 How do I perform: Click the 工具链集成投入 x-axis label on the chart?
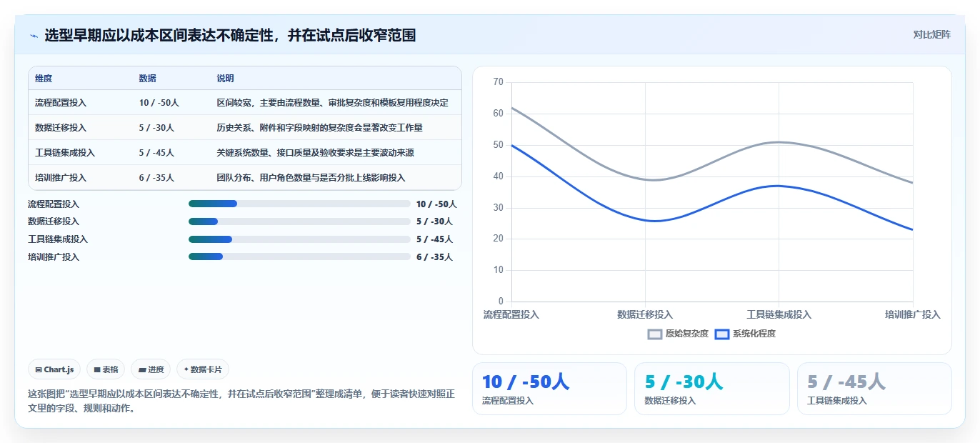[779, 314]
